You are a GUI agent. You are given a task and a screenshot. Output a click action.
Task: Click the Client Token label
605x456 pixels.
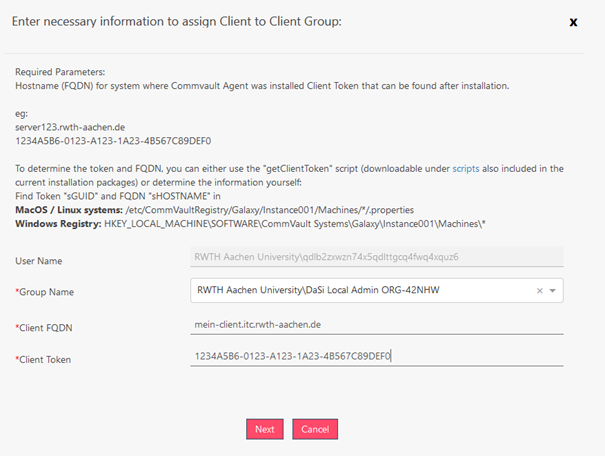coord(43,360)
